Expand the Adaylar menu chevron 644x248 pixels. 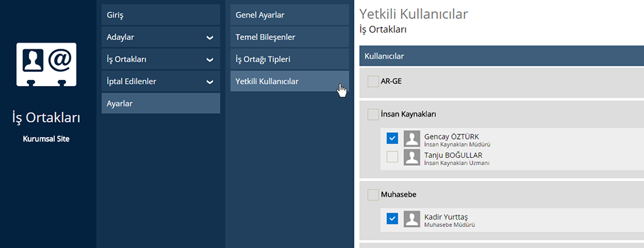210,38
